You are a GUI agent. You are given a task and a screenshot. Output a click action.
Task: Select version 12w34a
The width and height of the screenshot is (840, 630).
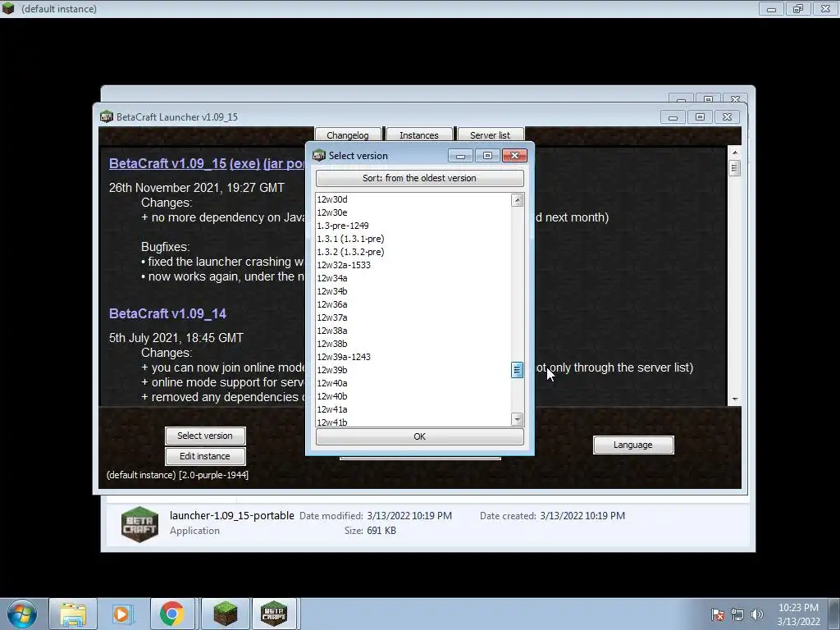[x=413, y=278]
